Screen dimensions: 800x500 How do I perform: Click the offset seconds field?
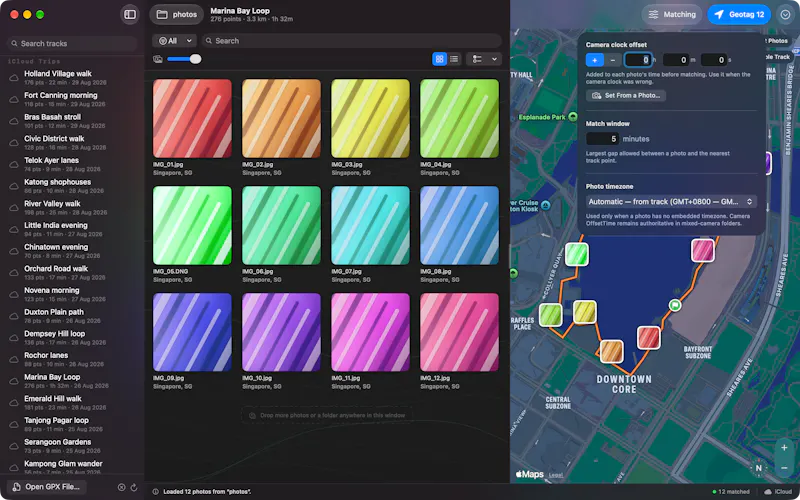[714, 60]
